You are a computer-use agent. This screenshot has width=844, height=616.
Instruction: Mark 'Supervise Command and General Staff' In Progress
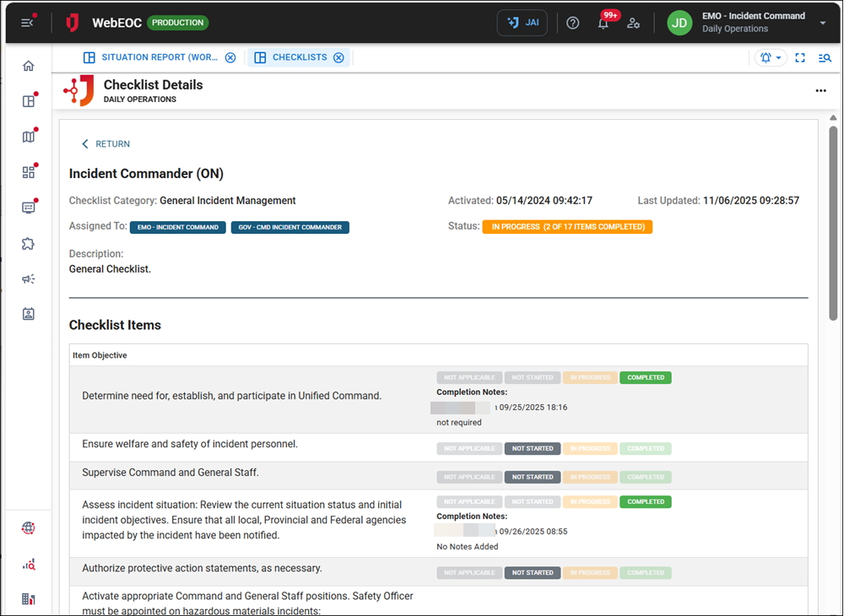click(590, 478)
